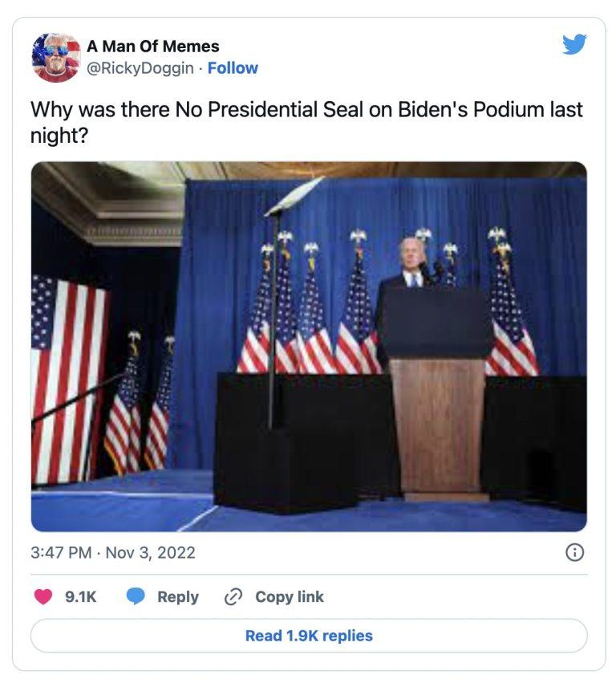Click the chain link icon
Screen dimensions: 616x687
click(233, 596)
